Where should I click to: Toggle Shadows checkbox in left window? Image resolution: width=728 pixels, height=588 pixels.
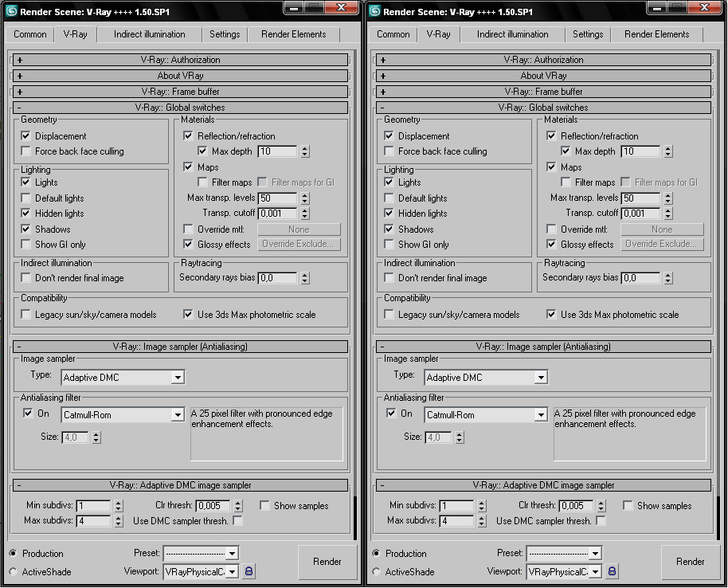(26, 229)
